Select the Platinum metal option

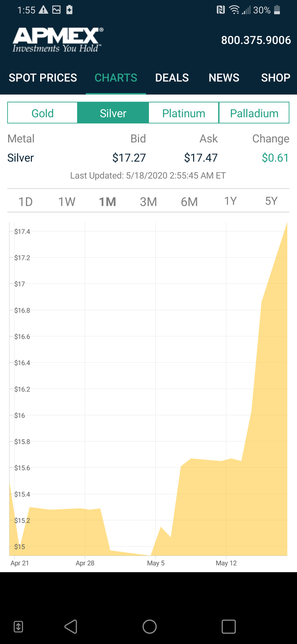click(184, 113)
